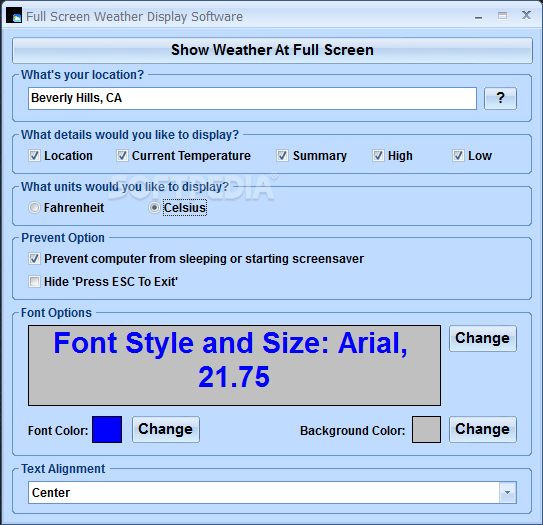
Task: Click the location text field
Action: [252, 98]
